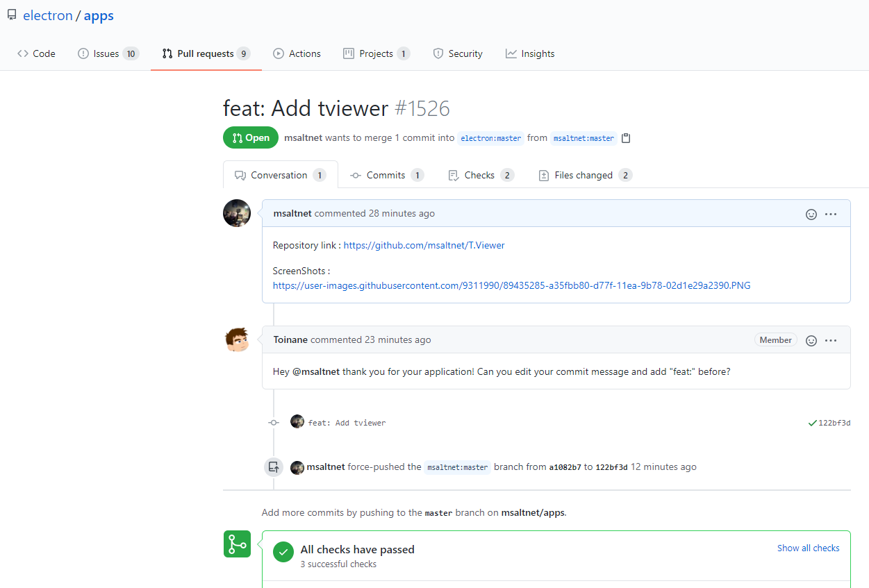869x588 pixels.
Task: Click the '28 minutes ago' timestamp
Action: (x=402, y=213)
